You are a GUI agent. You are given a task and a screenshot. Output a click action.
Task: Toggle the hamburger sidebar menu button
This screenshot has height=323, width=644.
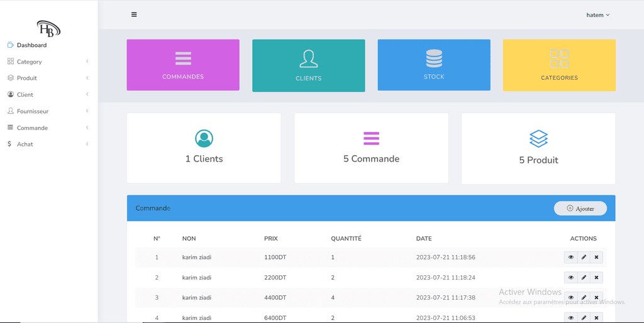point(134,14)
